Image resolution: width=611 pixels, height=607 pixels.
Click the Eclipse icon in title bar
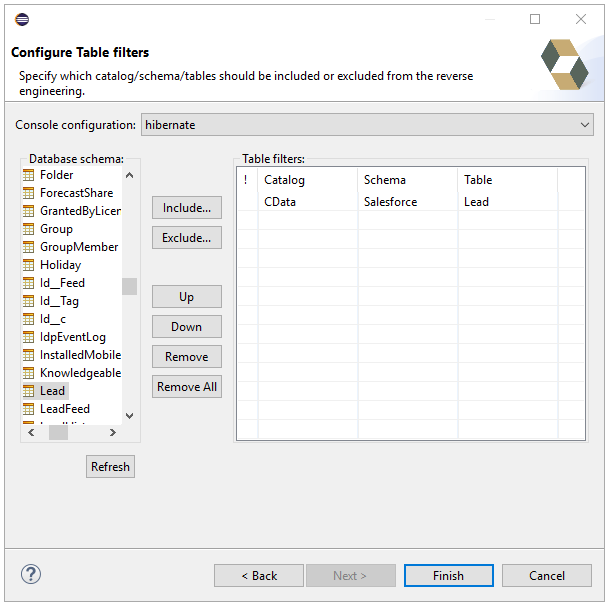coord(22,19)
